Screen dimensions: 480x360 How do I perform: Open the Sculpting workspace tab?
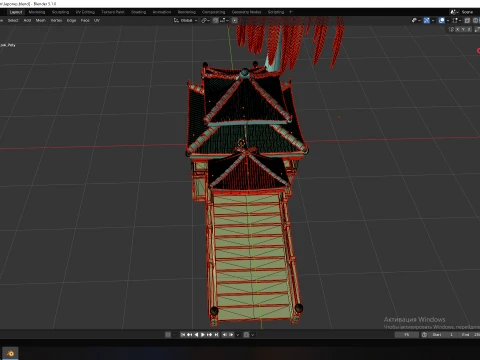click(x=60, y=12)
